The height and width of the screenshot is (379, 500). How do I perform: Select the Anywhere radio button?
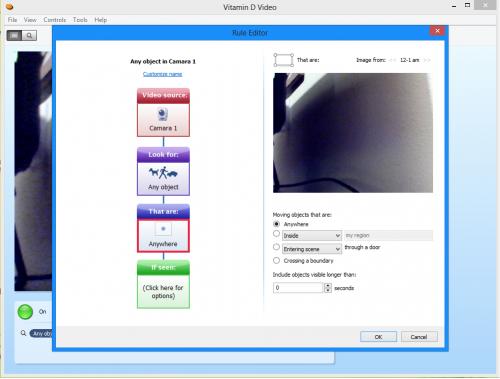pos(276,224)
